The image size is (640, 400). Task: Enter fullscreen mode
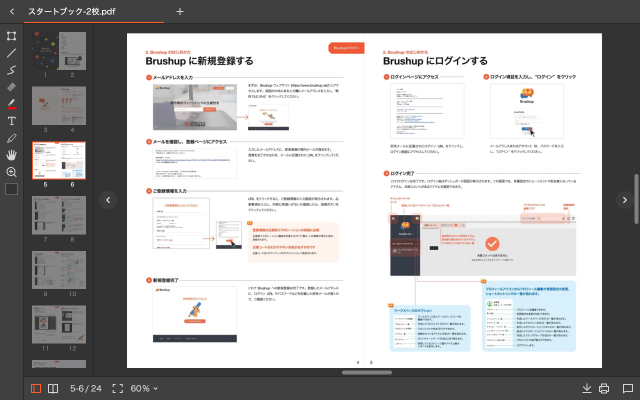(118, 388)
